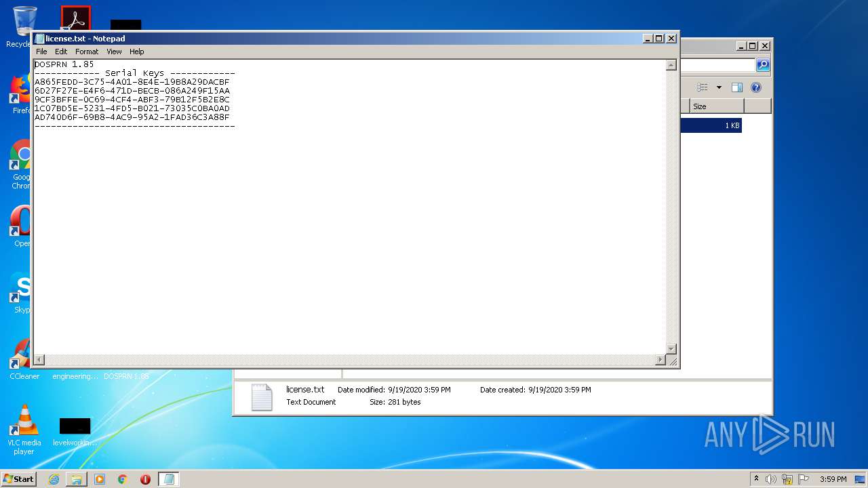Click the 'DOSPRN 1.85' line in Notepad

pos(64,64)
